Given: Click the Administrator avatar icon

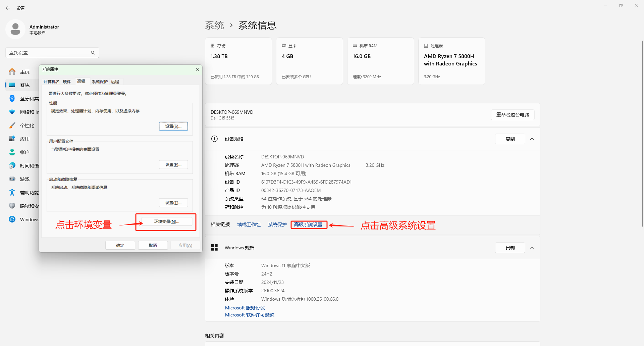Looking at the screenshot, I should click(15, 29).
